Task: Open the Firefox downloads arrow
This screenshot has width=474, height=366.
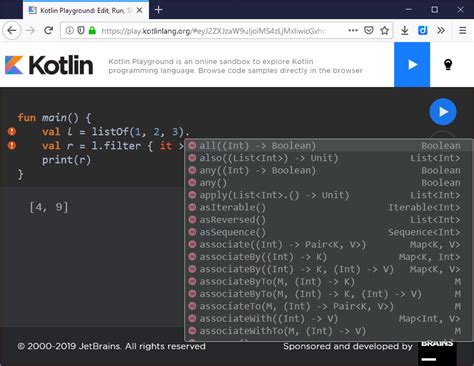Action: (405, 31)
